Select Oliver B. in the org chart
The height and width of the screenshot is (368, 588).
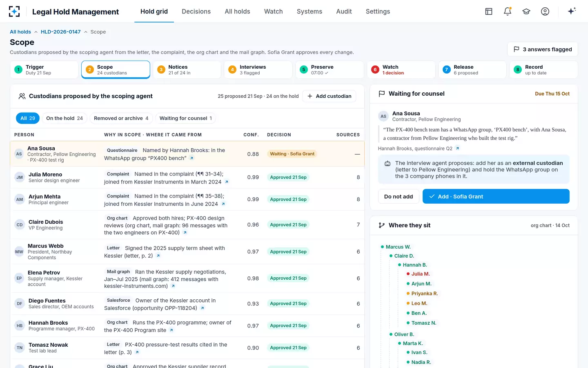click(x=404, y=334)
